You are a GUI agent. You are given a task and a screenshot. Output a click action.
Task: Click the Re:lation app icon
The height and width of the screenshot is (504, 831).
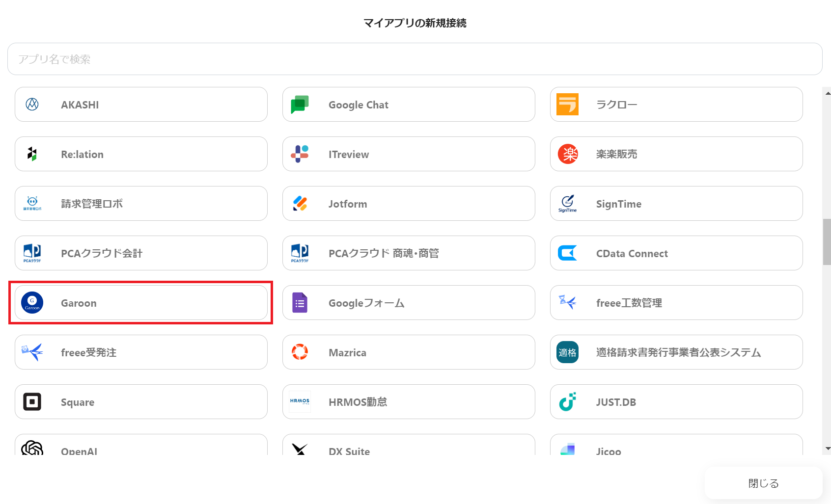pyautogui.click(x=32, y=154)
